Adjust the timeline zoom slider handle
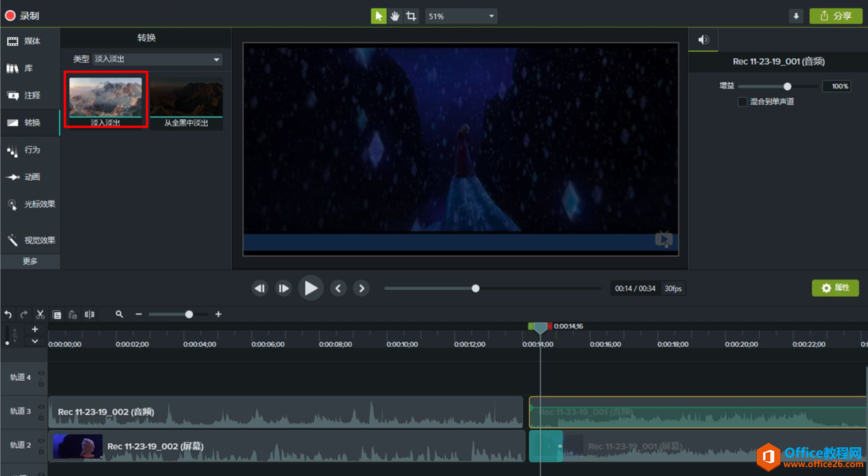 189,314
